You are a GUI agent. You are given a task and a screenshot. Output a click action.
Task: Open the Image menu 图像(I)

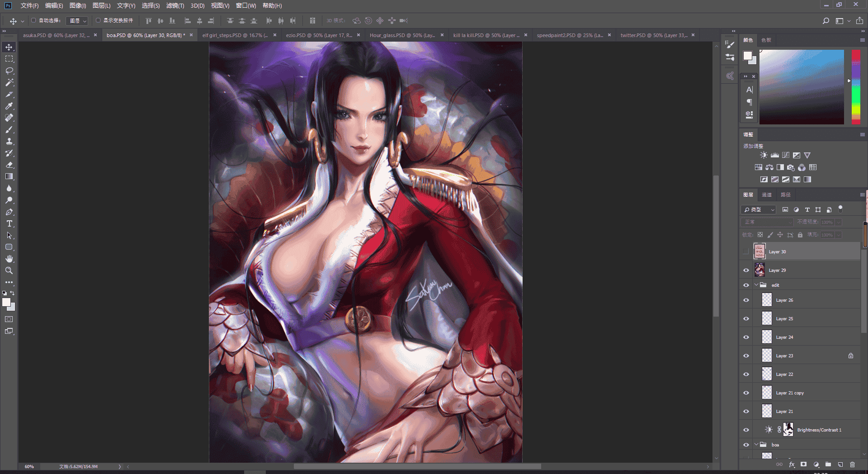78,5
